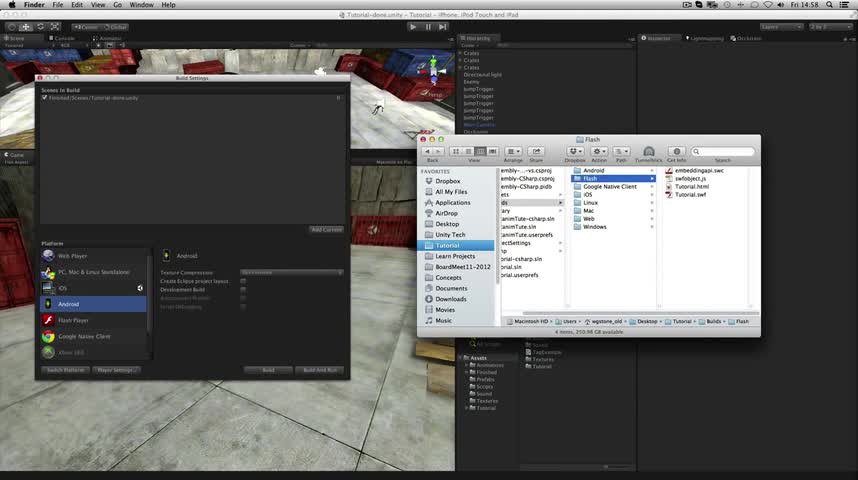Click the Get Info toolbar icon
858x480 pixels.
coord(677,152)
